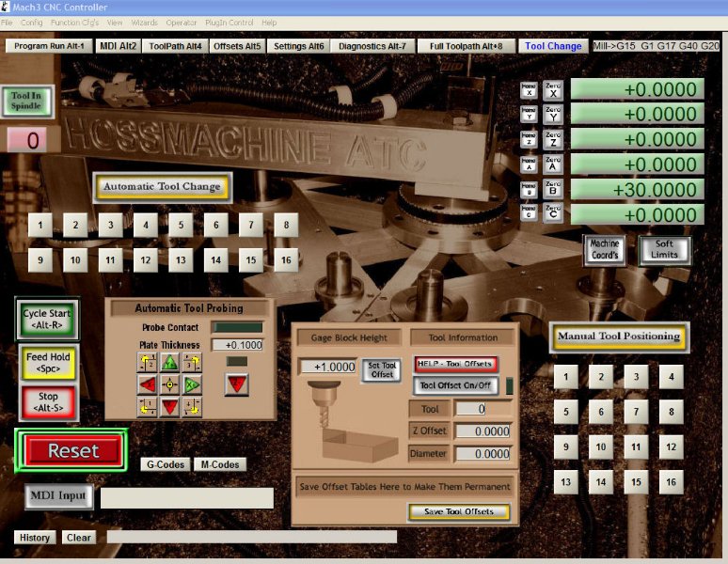Select tool 5 under Automatic Tool Change
The width and height of the screenshot is (728, 564).
point(182,225)
